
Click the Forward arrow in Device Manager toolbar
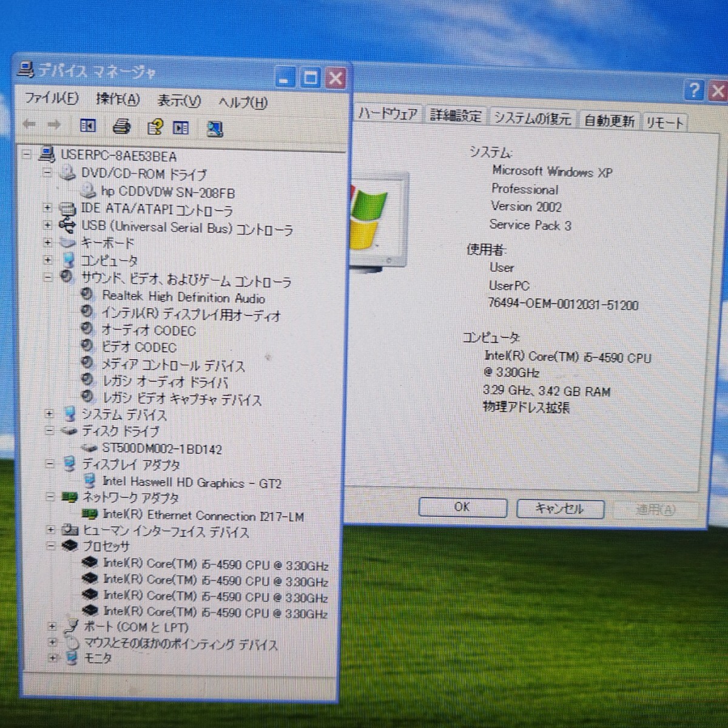54,125
